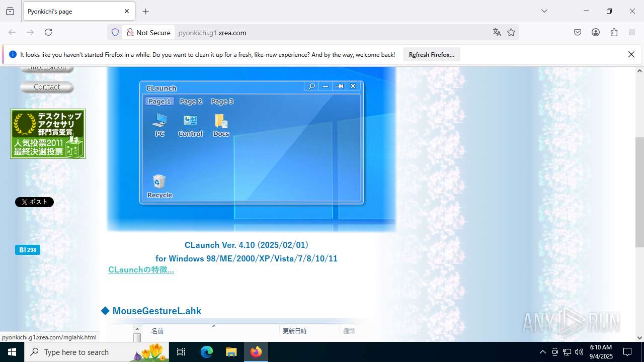Open the notification center icon

[x=627, y=352]
